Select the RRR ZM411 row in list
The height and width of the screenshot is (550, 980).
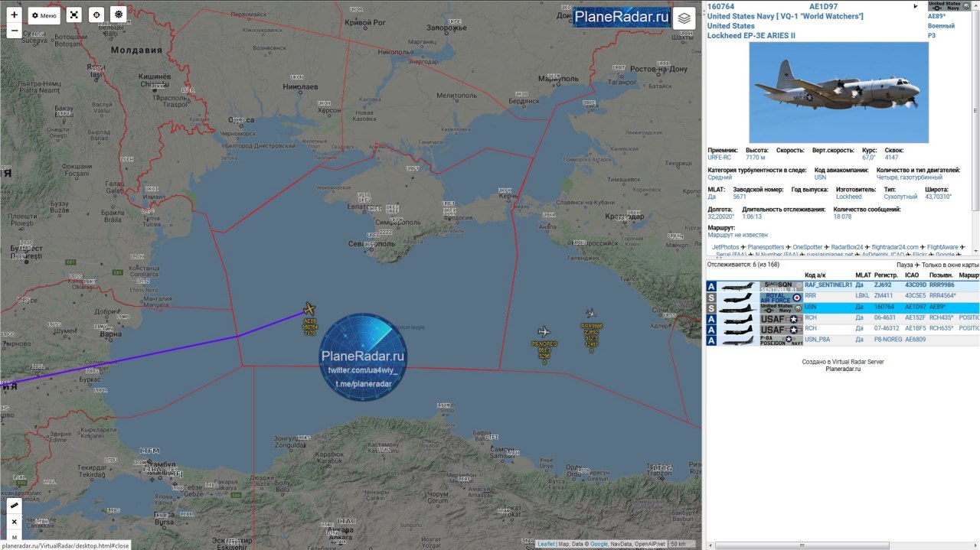(842, 296)
